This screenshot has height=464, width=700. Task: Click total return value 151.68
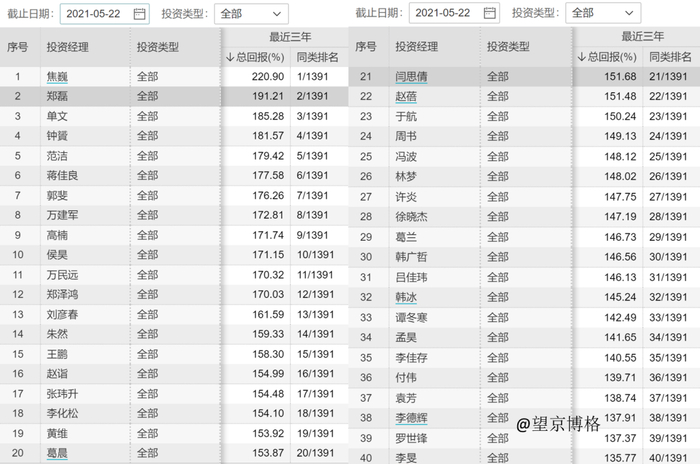click(x=620, y=76)
